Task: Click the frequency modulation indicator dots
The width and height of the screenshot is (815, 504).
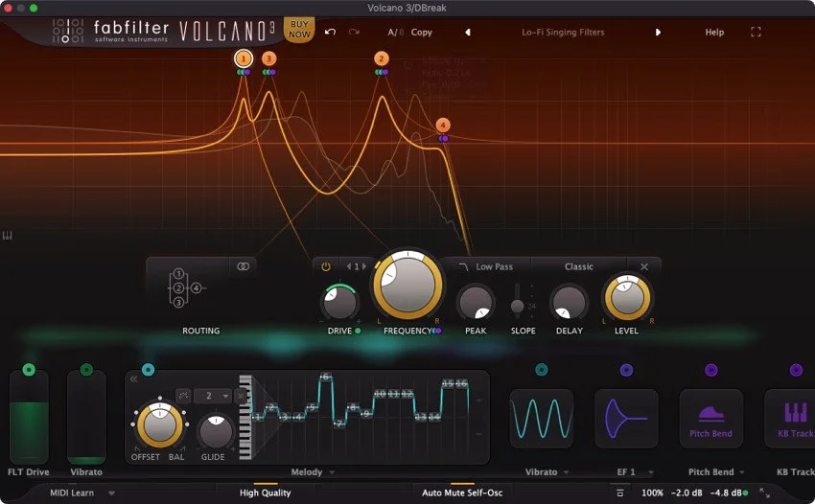Action: click(x=436, y=331)
